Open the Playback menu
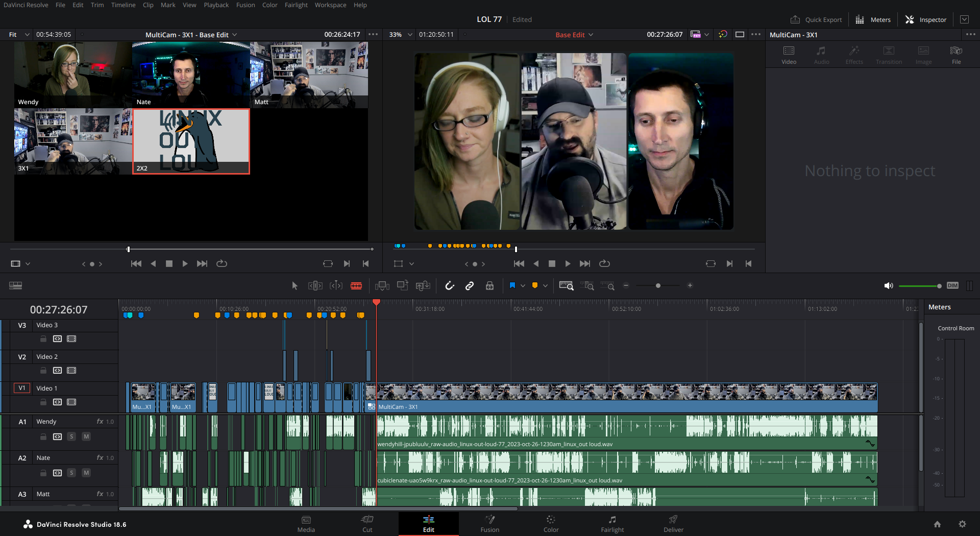The height and width of the screenshot is (536, 980). (x=216, y=5)
